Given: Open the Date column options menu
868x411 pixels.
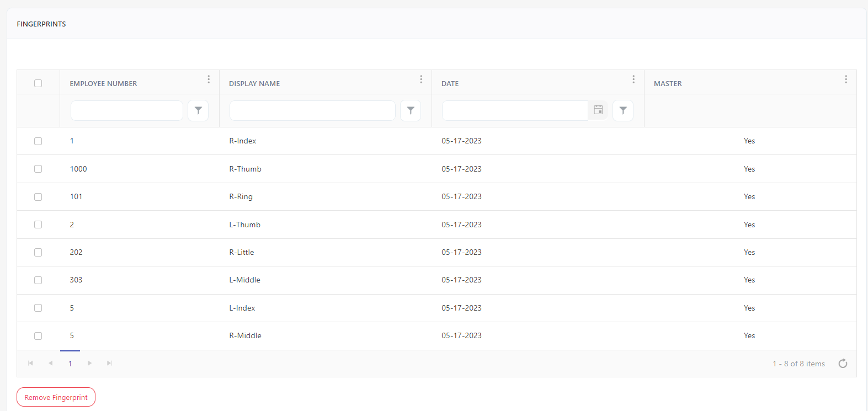Looking at the screenshot, I should (x=633, y=79).
